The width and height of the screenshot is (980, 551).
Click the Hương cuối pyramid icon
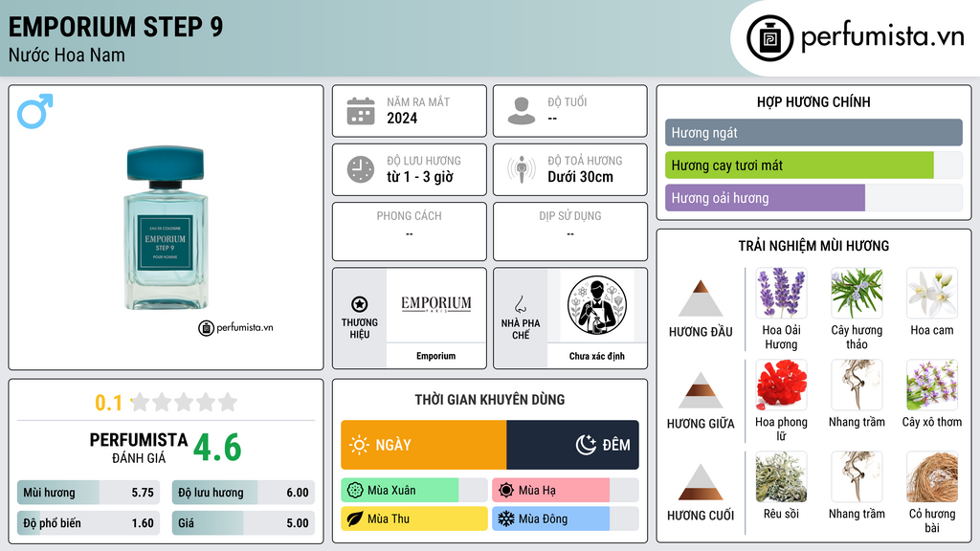701,482
